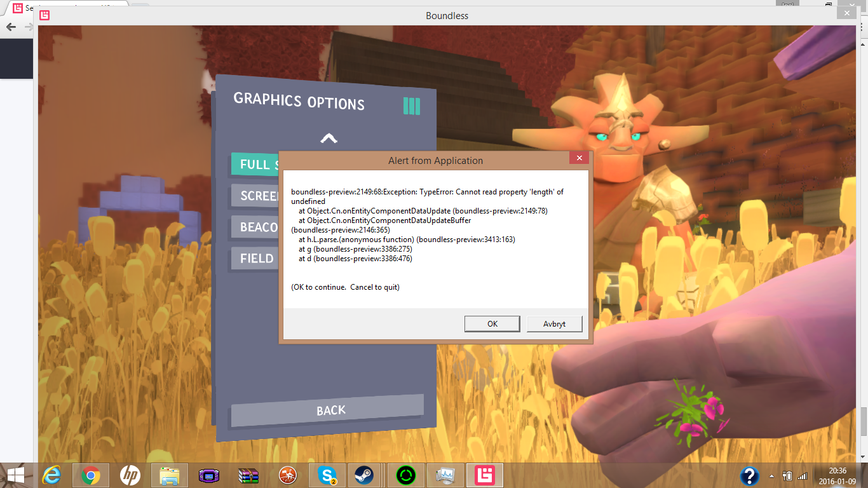Check the power status tray icon
Image resolution: width=868 pixels, height=488 pixels.
[x=787, y=476]
